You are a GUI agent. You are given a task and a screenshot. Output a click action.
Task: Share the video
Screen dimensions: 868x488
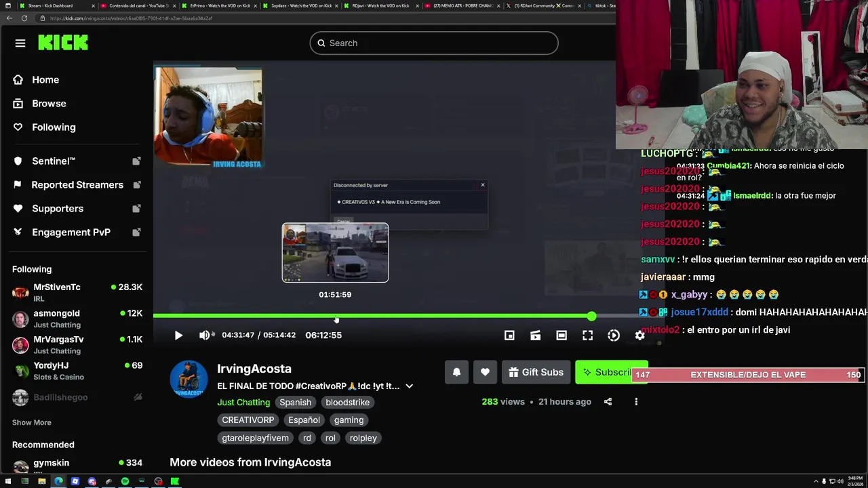click(608, 401)
